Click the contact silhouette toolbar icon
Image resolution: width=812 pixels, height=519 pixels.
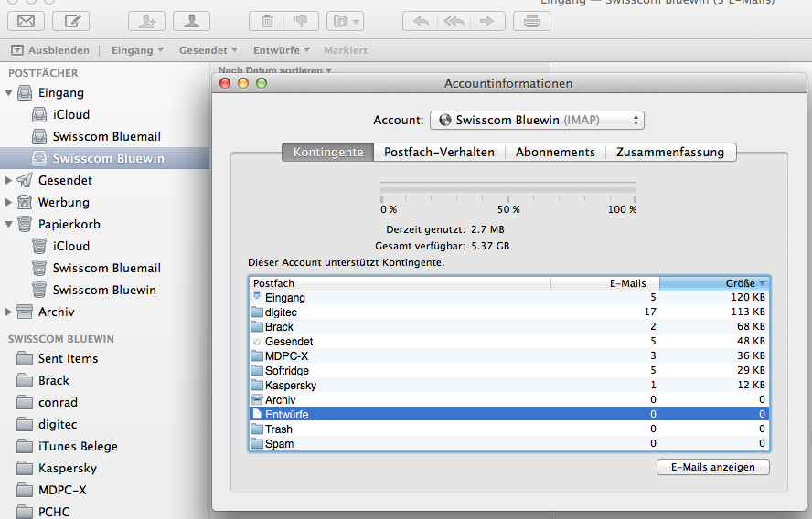point(192,21)
